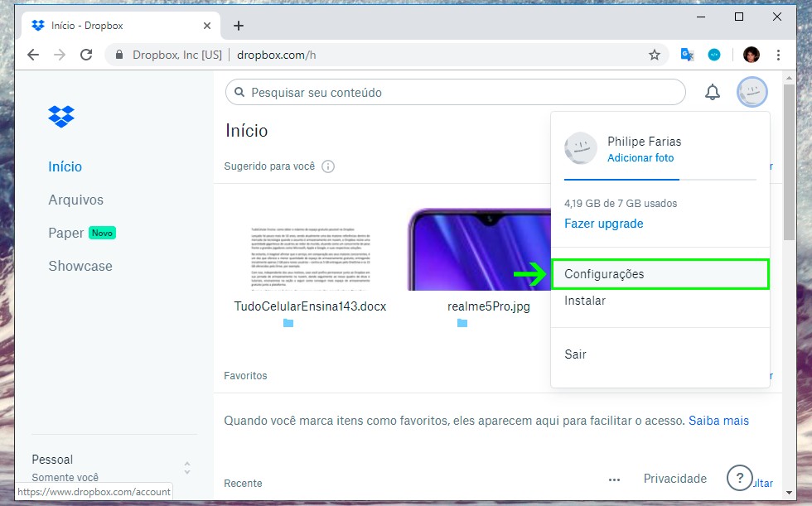Viewport: 812px width, 506px height.
Task: Go back with browser back arrow
Action: [x=33, y=55]
